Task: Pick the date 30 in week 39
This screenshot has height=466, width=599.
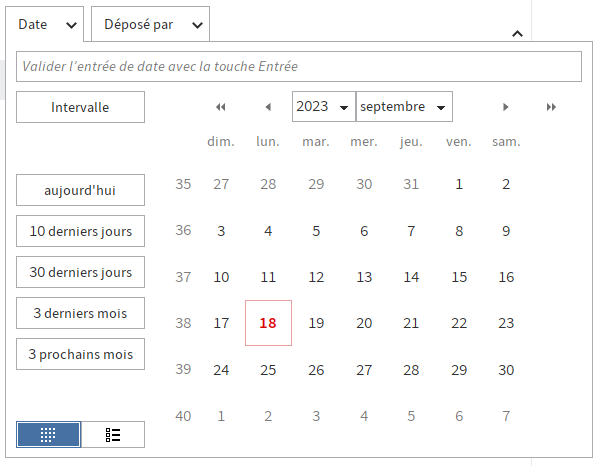Action: pos(506,370)
